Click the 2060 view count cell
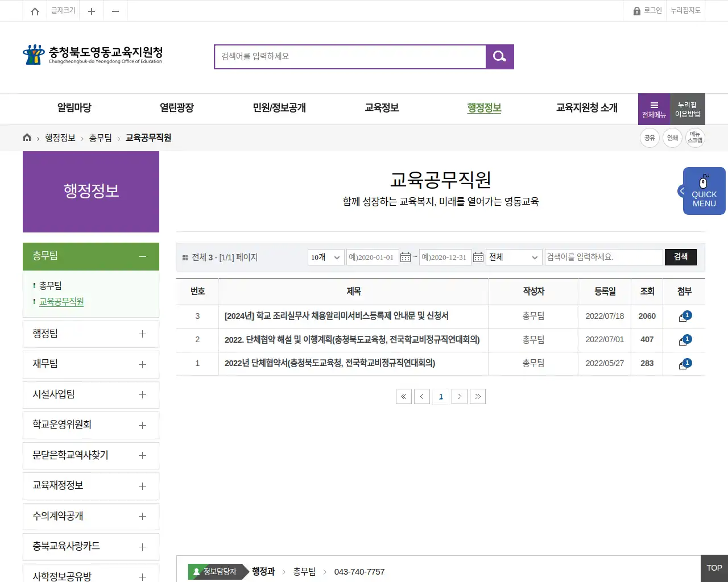 (647, 316)
